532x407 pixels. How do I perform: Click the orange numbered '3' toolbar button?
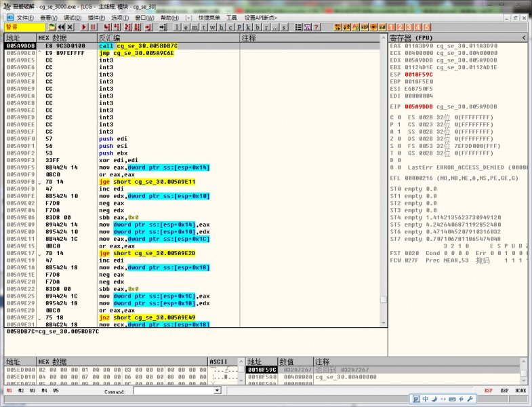pyautogui.click(x=409, y=27)
